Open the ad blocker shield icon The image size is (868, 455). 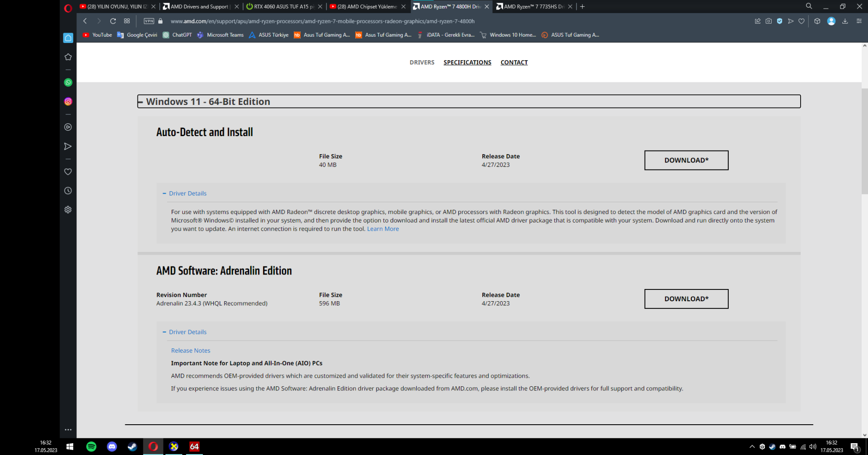pyautogui.click(x=780, y=21)
